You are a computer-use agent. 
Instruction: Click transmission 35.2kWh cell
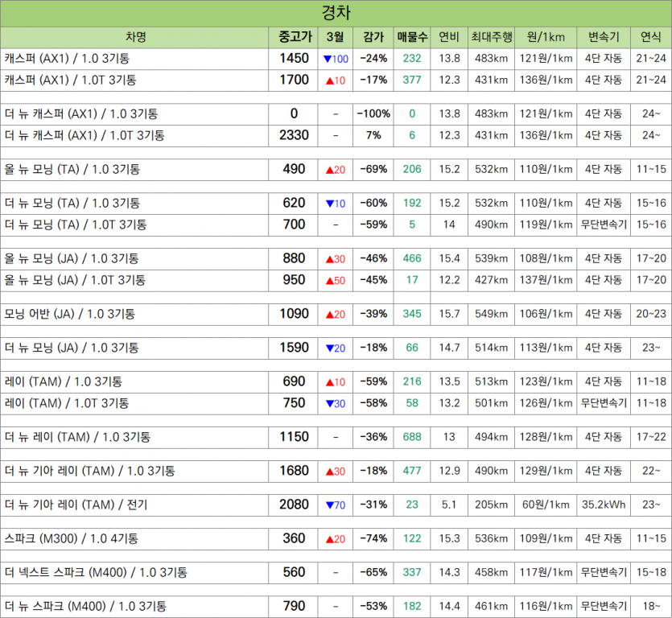tap(604, 505)
